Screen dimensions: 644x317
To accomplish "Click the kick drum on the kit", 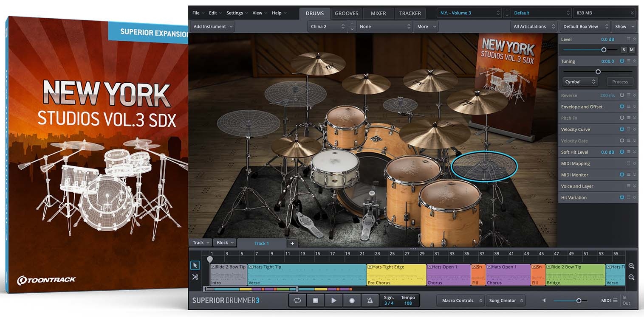I will pos(364,187).
